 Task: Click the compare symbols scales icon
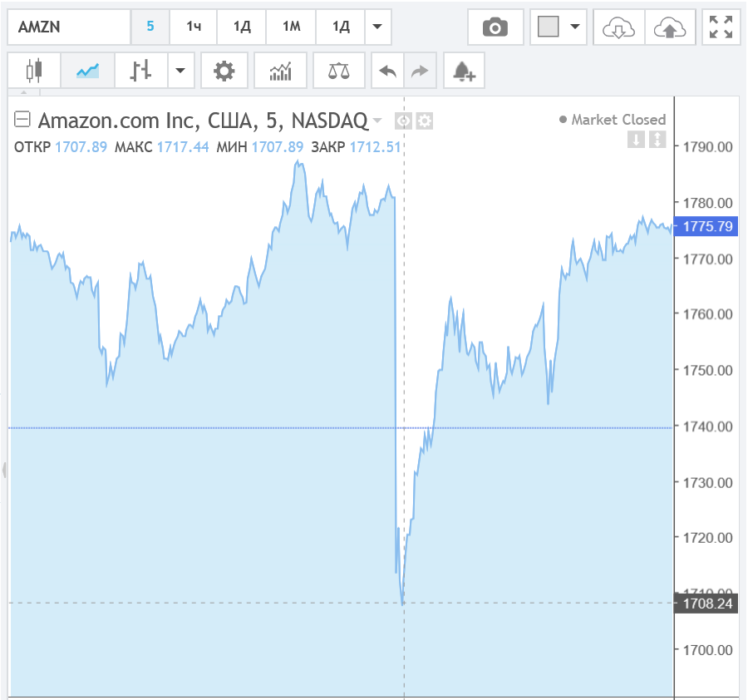click(339, 71)
